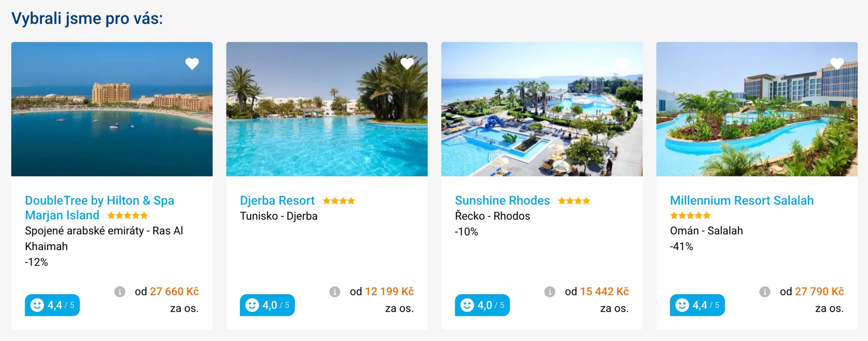Viewport: 868px width, 341px height.
Task: Click Djerba Resort 4,0 / 5 rating badge
Action: (267, 305)
